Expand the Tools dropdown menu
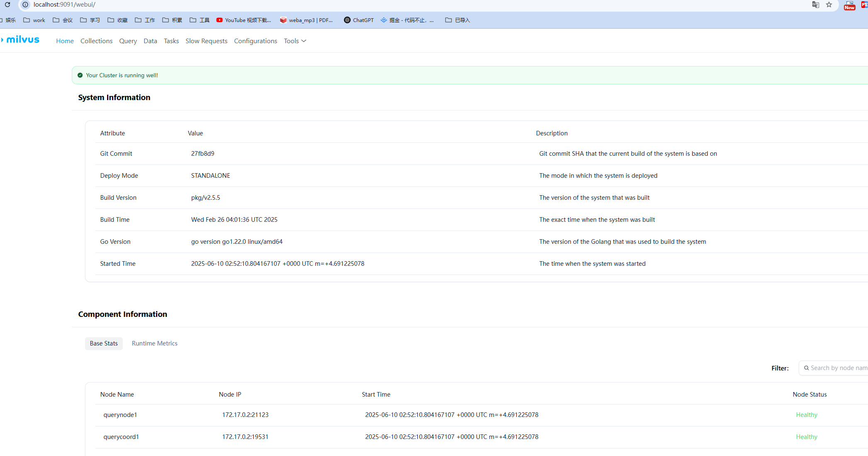868x456 pixels. [295, 41]
